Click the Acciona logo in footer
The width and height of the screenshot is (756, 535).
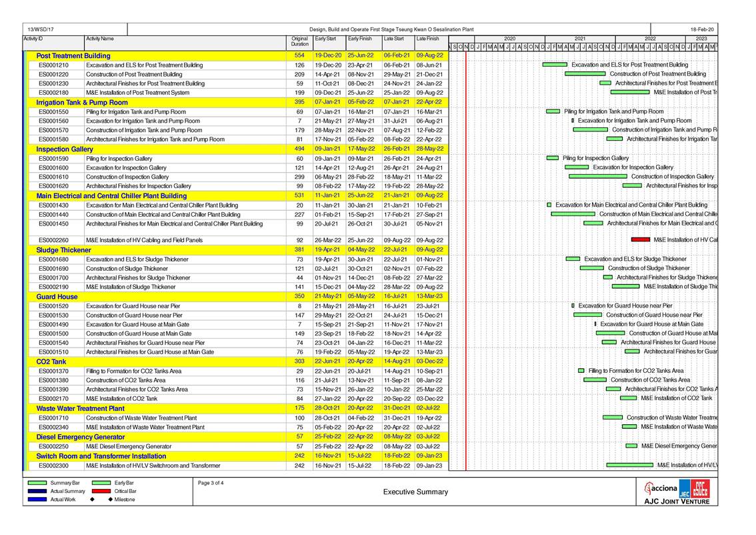(662, 488)
